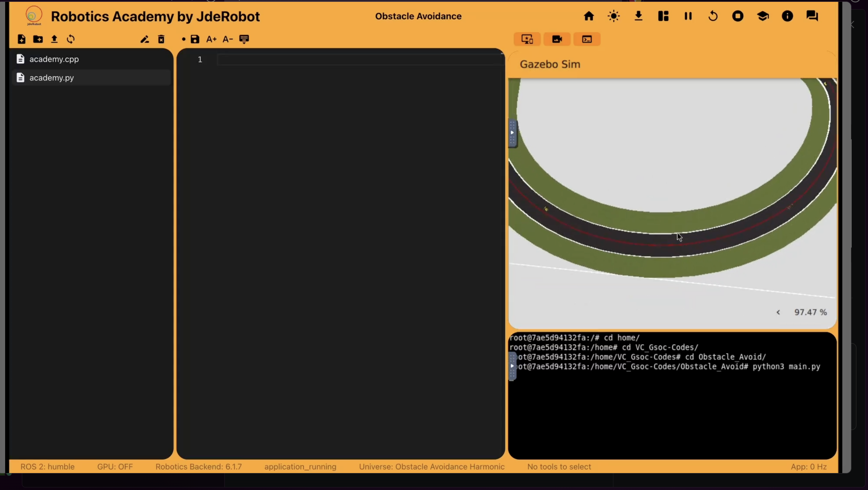Expand the terminal side panel handle
Viewport: 868px width, 490px height.
(x=512, y=366)
